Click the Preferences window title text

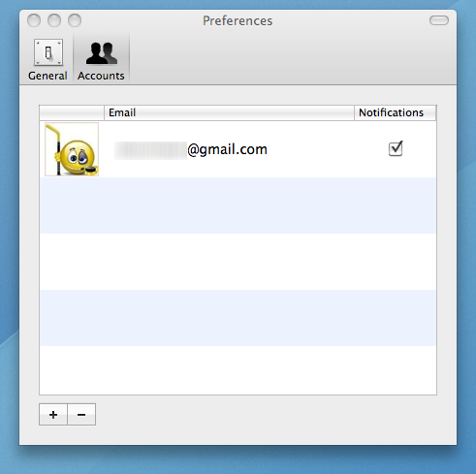click(238, 20)
